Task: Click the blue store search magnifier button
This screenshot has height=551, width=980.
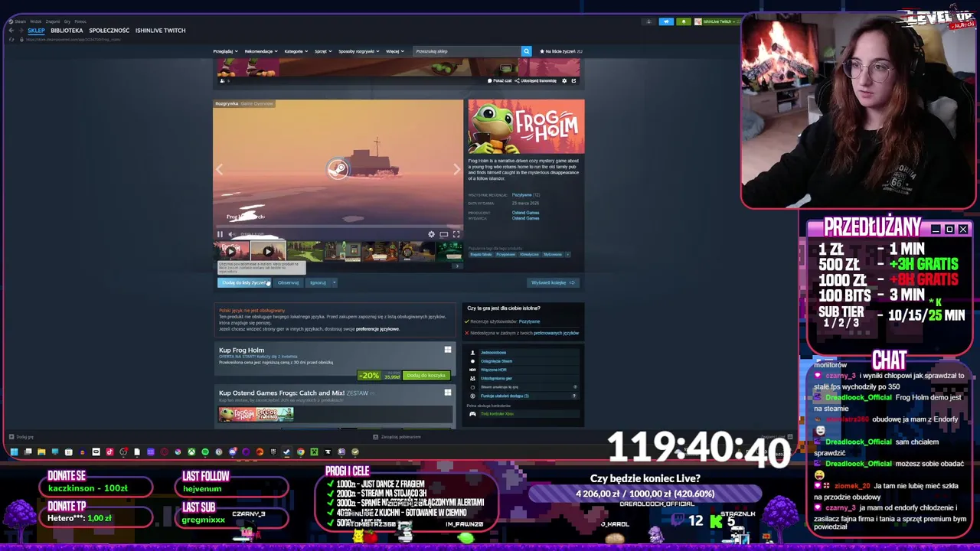Action: pos(526,51)
